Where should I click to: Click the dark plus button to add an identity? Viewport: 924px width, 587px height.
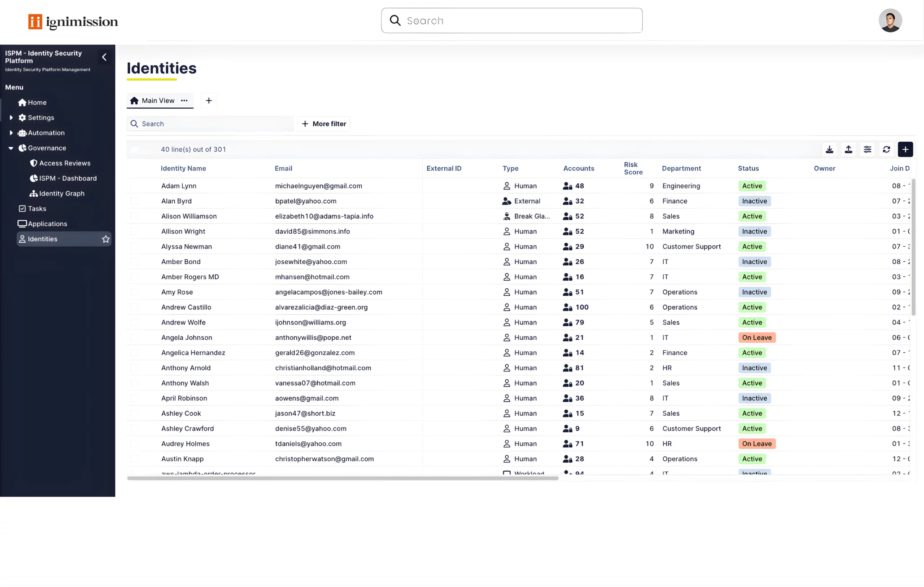point(905,150)
